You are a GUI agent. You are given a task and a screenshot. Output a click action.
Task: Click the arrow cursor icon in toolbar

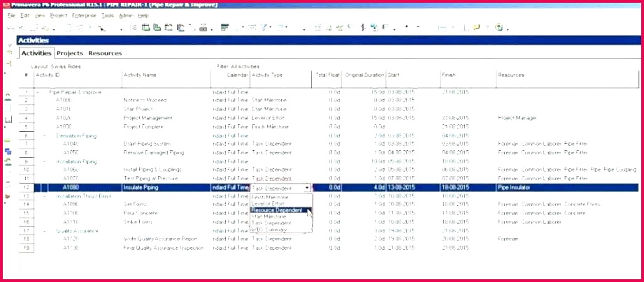(x=101, y=28)
